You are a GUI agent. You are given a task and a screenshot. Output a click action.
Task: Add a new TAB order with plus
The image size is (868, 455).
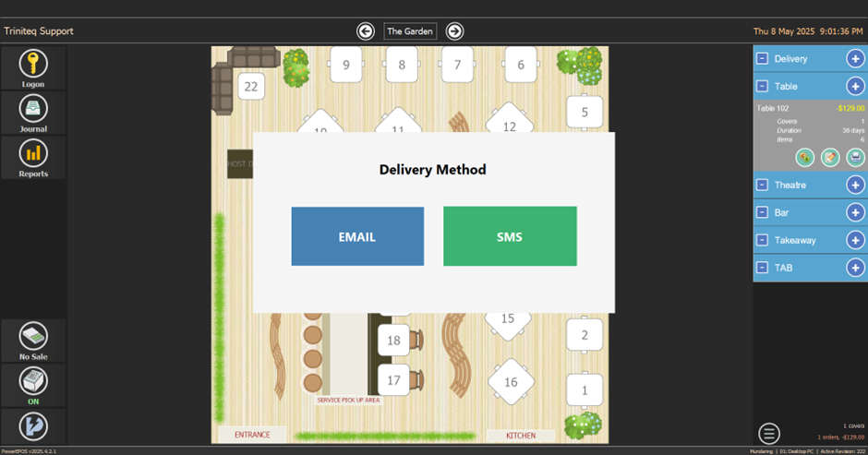[855, 268]
